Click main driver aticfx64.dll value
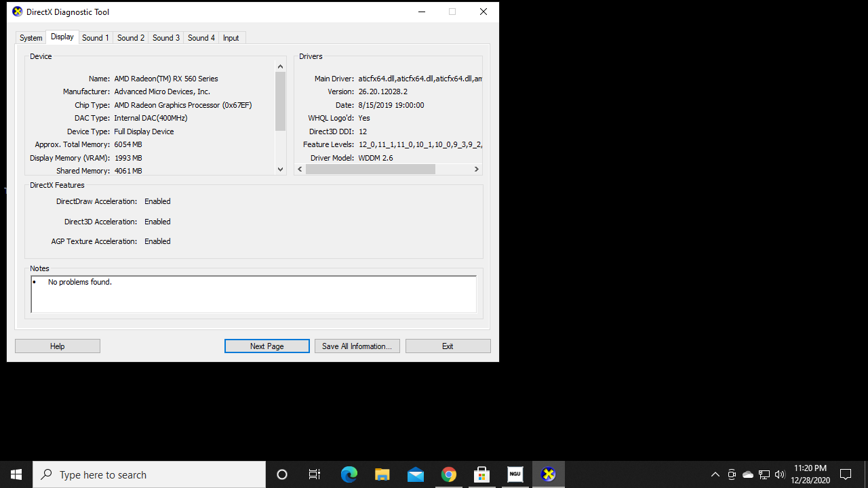 pos(420,79)
